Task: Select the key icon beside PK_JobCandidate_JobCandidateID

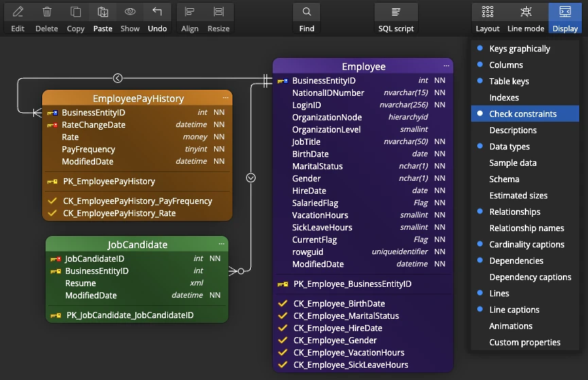Action: click(x=56, y=315)
